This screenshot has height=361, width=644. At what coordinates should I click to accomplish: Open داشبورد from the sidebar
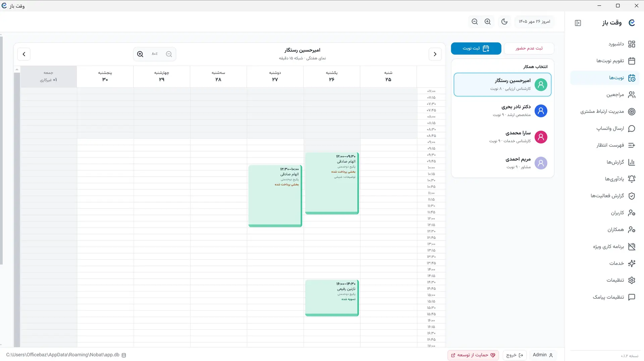click(605, 44)
